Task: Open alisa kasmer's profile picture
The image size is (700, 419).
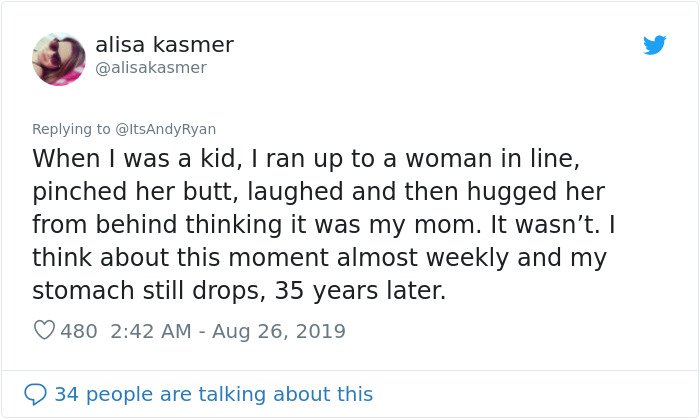Action: click(58, 59)
